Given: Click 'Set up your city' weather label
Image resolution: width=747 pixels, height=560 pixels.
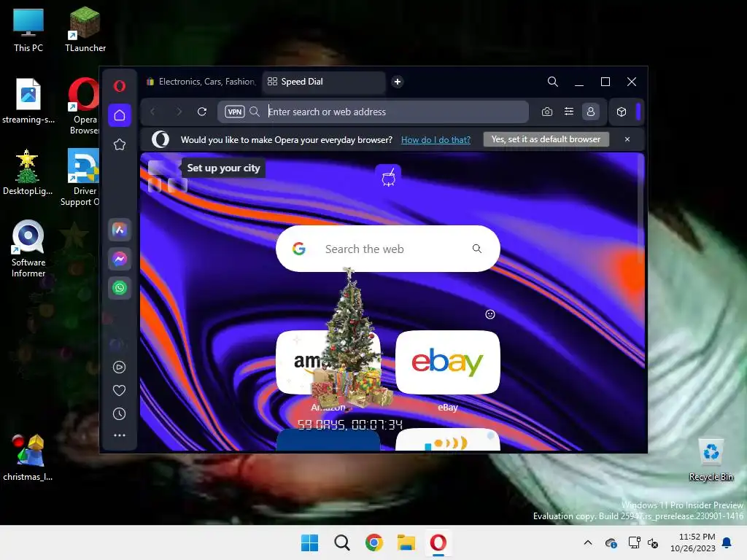Looking at the screenshot, I should point(223,168).
